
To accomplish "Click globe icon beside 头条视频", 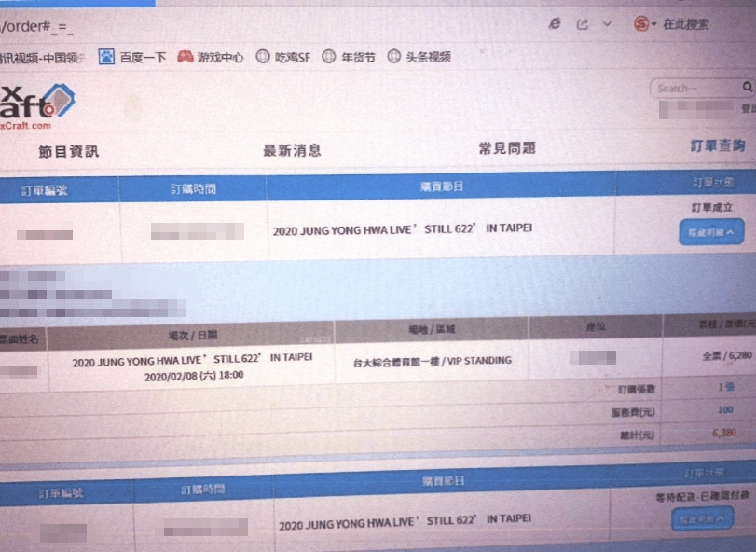I will coord(394,56).
